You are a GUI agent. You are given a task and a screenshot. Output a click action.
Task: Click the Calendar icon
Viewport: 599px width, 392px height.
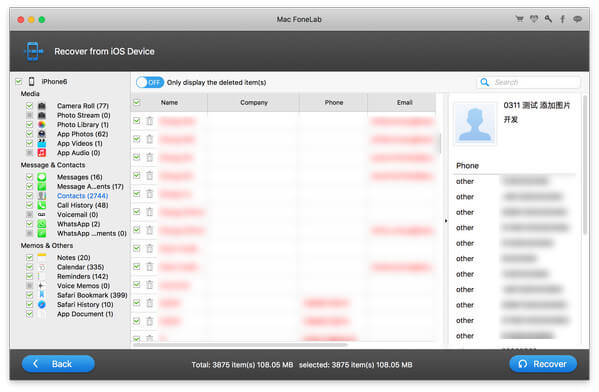coord(42,267)
